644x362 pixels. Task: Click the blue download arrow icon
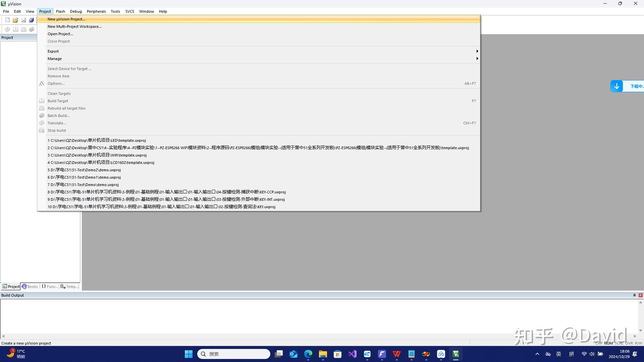(x=616, y=86)
